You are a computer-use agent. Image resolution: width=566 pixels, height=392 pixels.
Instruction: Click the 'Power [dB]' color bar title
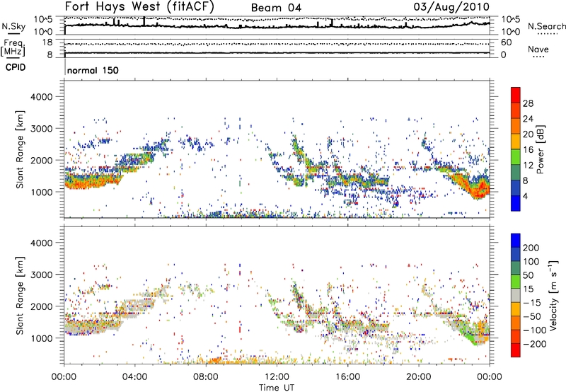click(541, 150)
